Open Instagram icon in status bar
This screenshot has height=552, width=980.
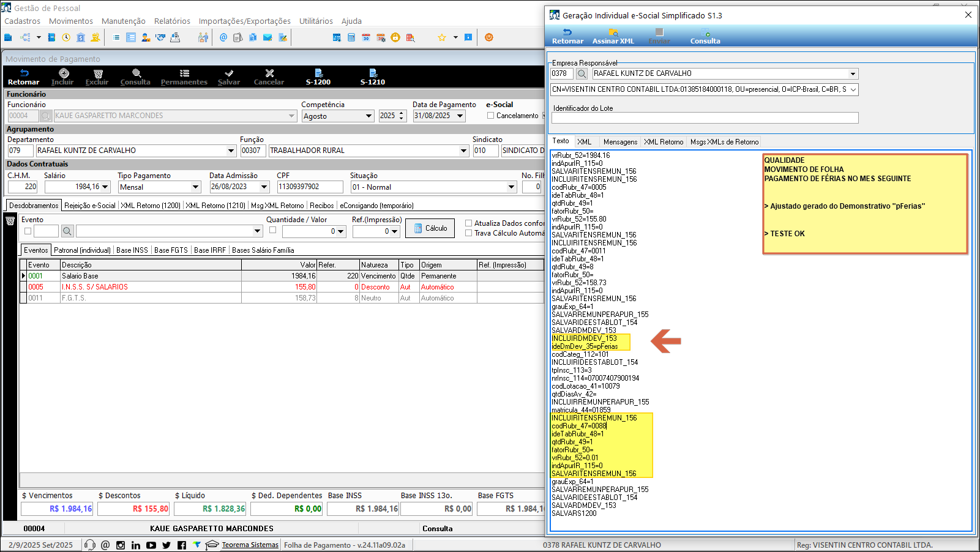[x=121, y=545]
